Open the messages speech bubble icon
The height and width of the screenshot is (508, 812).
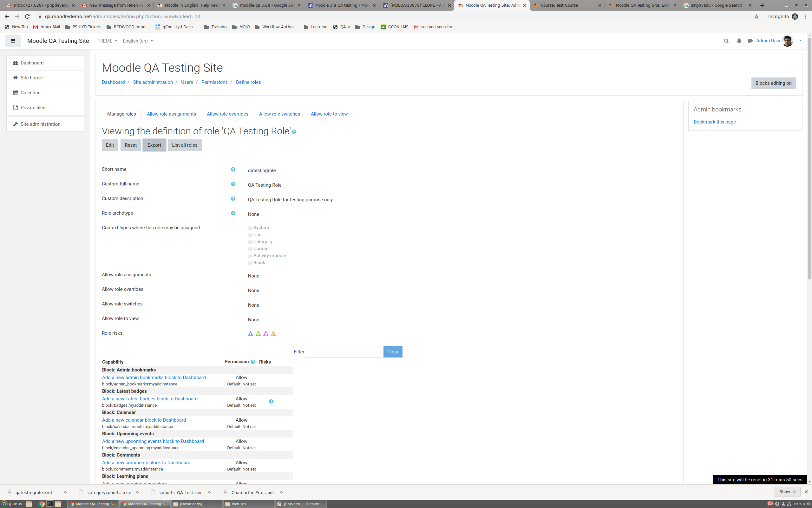click(x=750, y=41)
